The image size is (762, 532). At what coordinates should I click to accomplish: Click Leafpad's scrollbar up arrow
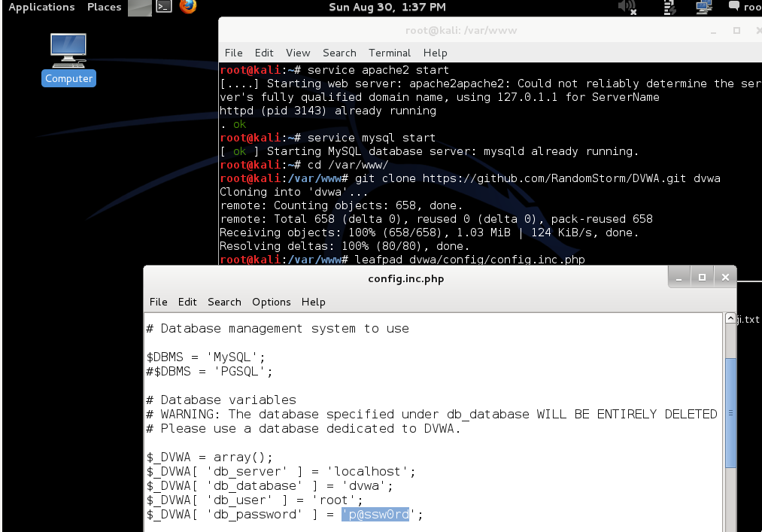730,319
